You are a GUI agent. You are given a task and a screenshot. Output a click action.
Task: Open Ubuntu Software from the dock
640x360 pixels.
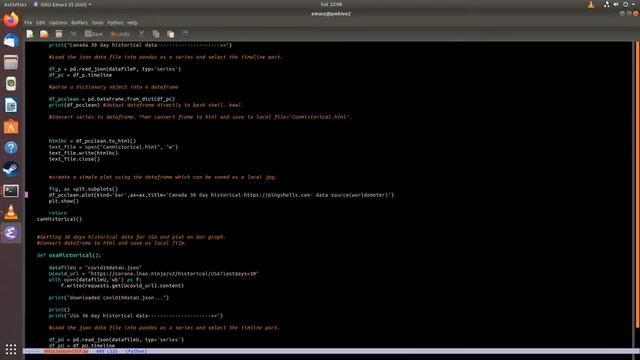11,127
